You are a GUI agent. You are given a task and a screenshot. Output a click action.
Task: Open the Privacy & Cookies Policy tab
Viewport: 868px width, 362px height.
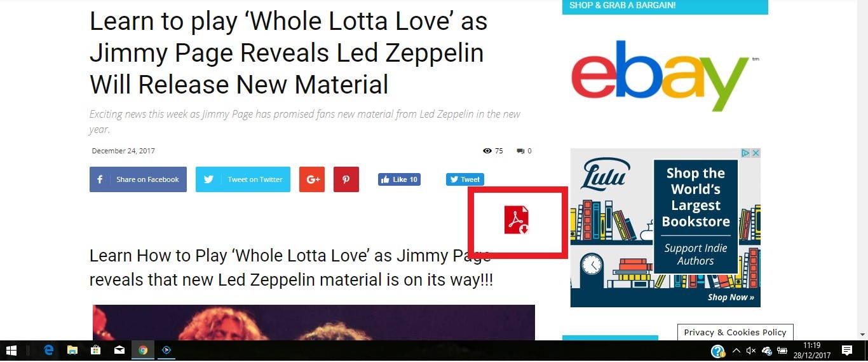735,332
